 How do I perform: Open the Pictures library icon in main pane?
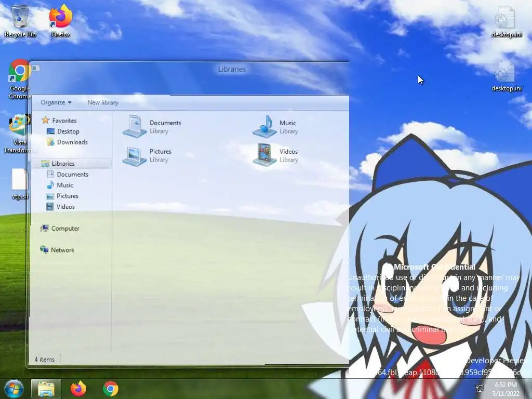[x=135, y=155]
